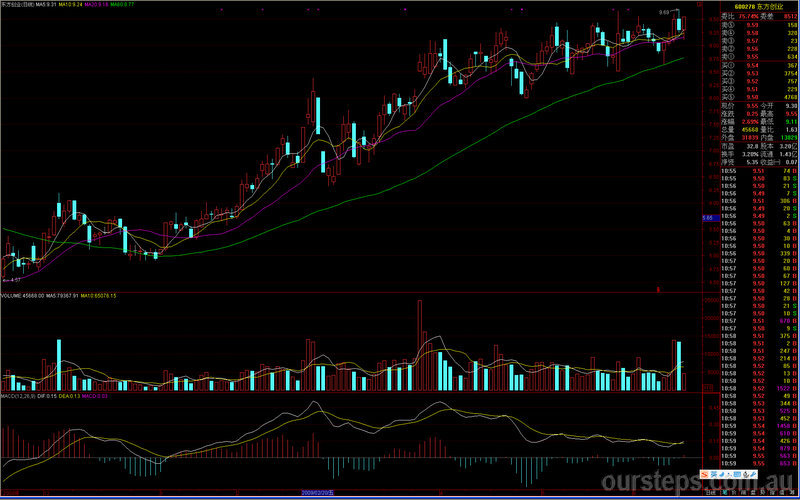This screenshot has width=800, height=500.
Task: Click the first 10:55 tick trade row
Action: point(760,171)
